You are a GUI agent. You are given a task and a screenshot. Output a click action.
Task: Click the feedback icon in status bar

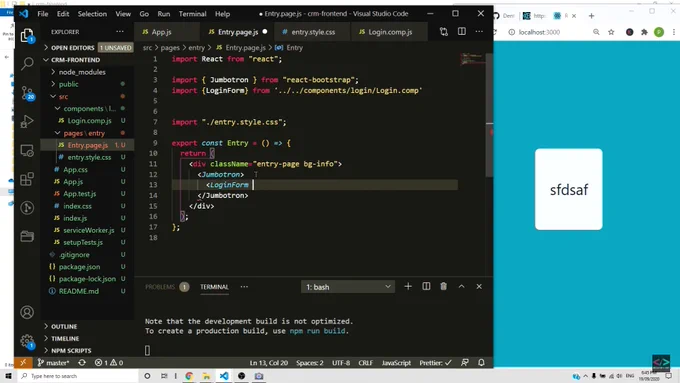coord(464,363)
